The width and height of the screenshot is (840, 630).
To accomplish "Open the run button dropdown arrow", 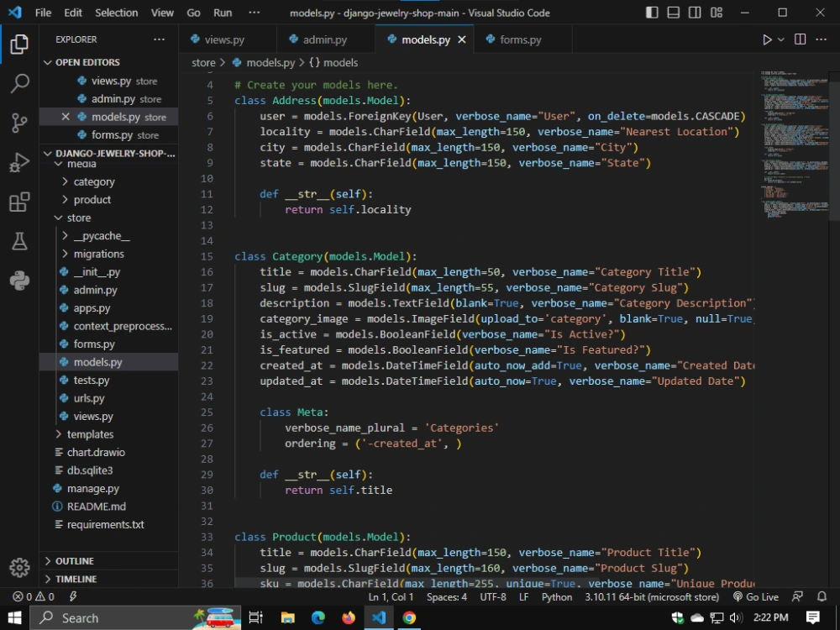I will pos(781,39).
